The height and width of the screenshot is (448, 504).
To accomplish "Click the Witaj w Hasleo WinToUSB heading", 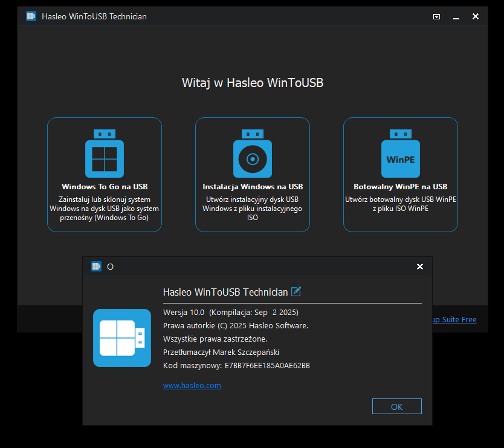I will pos(253,83).
